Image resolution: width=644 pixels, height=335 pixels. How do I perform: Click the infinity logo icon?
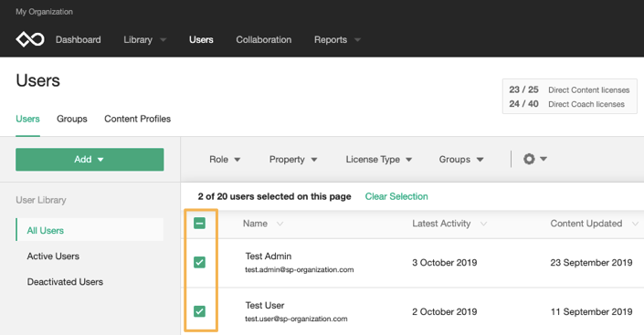(30, 39)
